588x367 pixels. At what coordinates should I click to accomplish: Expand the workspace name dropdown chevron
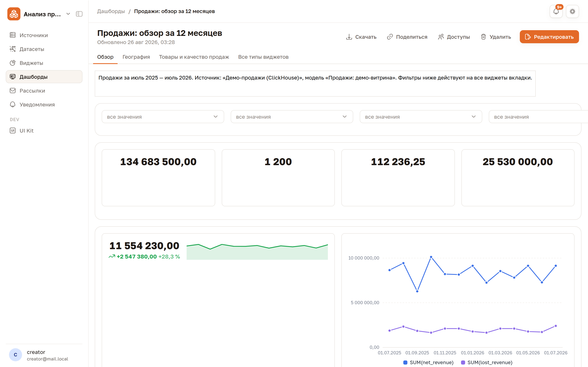click(x=68, y=14)
